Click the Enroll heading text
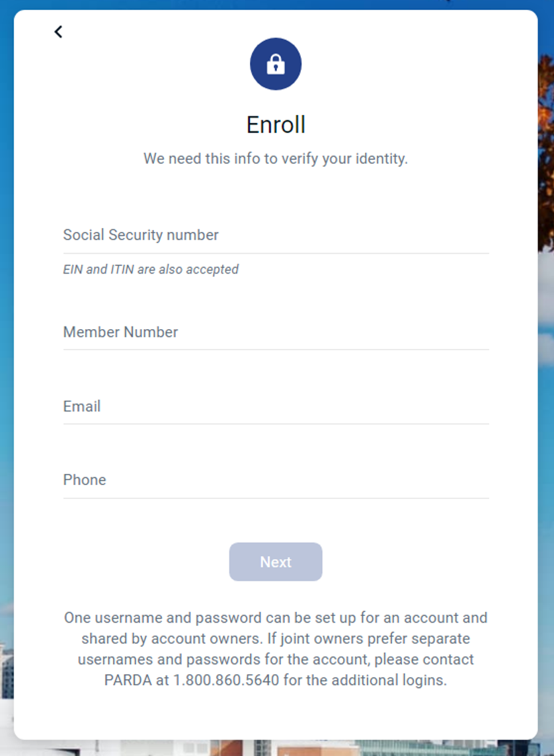 (276, 125)
